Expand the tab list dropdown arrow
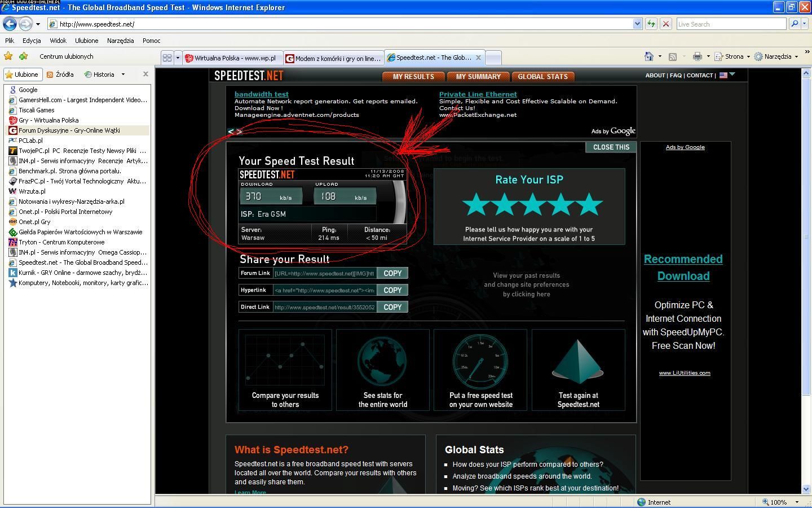 pyautogui.click(x=178, y=58)
